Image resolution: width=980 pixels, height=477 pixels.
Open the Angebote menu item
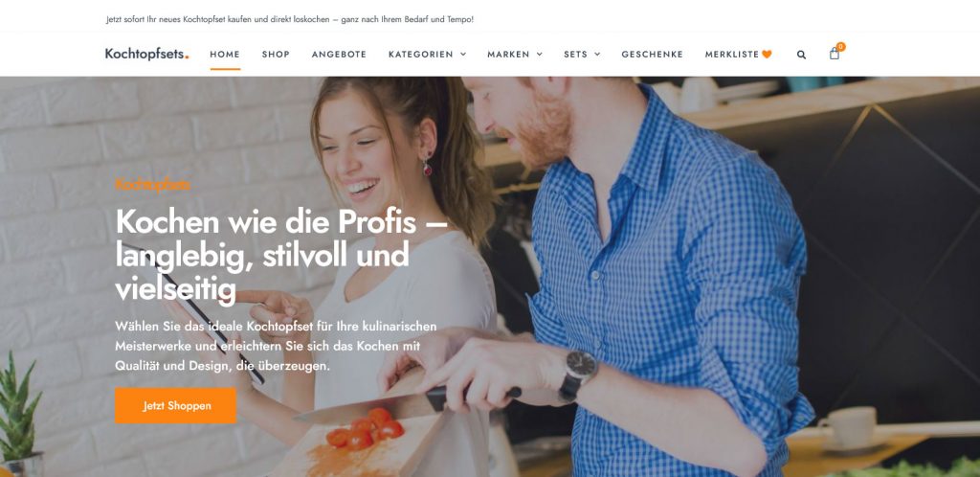(x=339, y=55)
